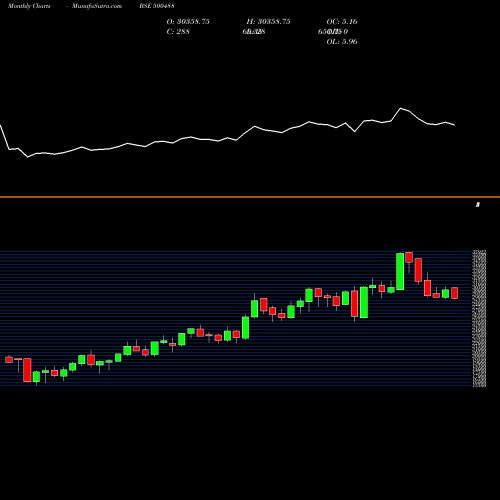Screen dimensions: 500x500
Task: Click the "MunafaSutra.com" site name
Action: (x=97, y=6)
